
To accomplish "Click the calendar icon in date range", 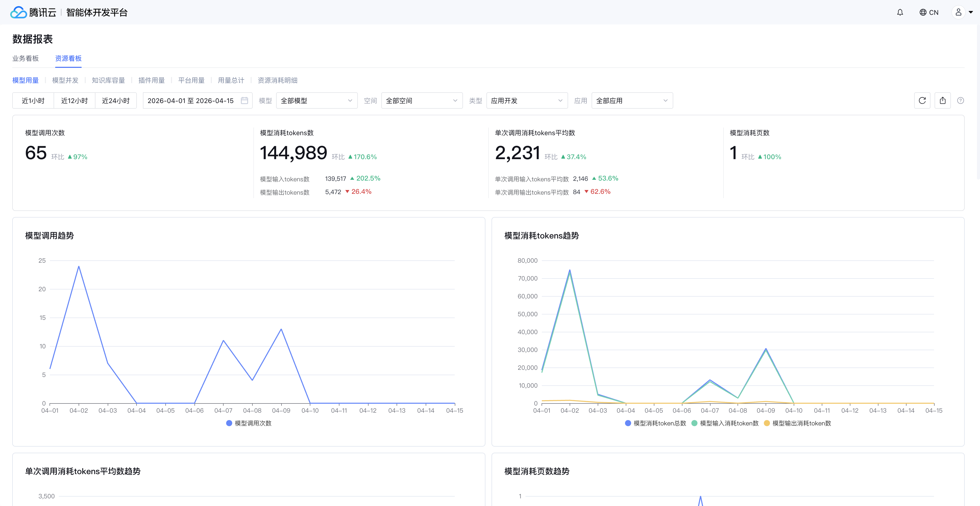I will point(244,101).
